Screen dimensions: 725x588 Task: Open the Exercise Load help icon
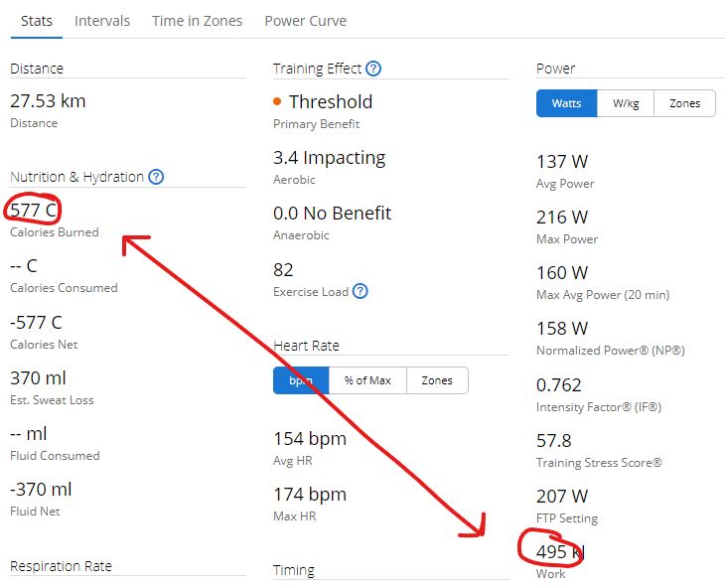click(x=360, y=291)
